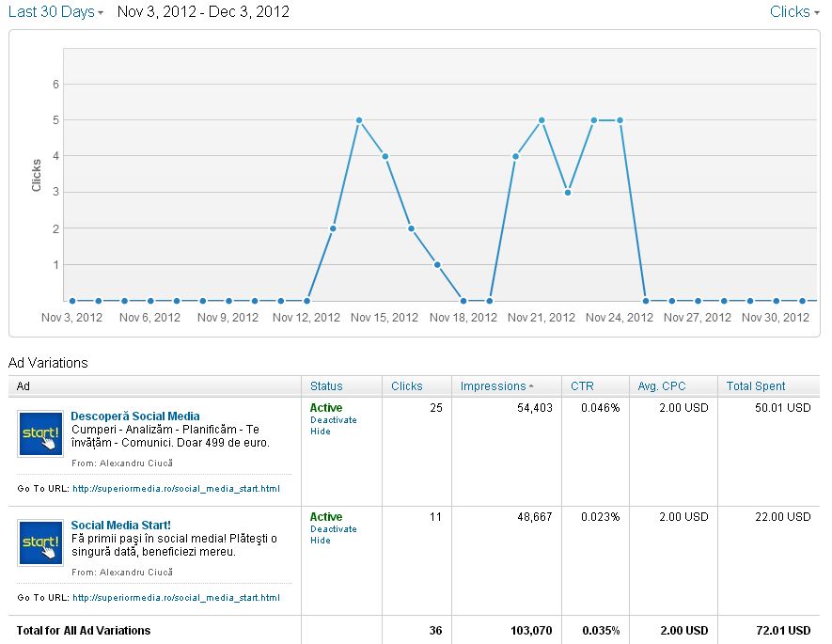Open first ad's Go To URL link
832x644 pixels.
176,489
